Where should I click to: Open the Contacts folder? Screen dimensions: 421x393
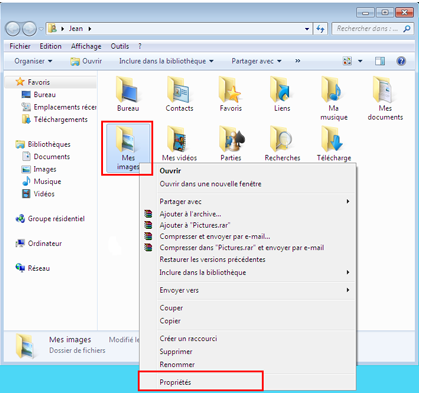[x=179, y=94]
